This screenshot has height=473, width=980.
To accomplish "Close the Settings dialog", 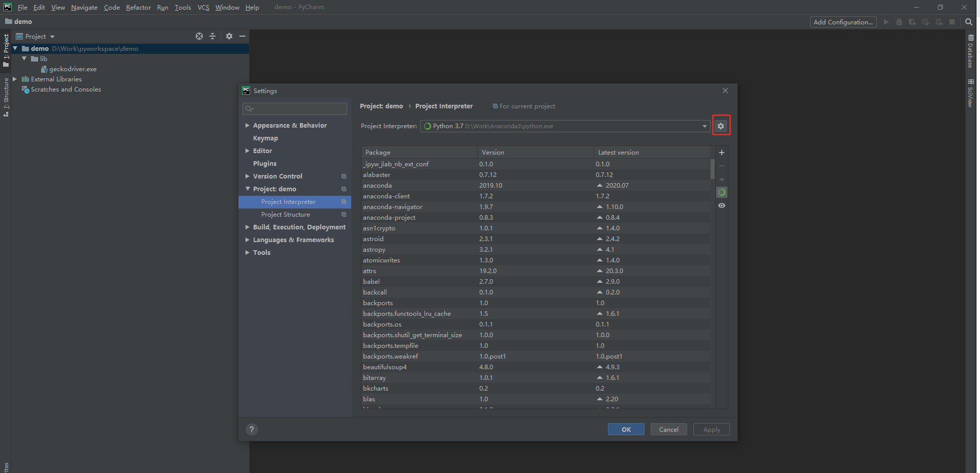I will pos(725,91).
